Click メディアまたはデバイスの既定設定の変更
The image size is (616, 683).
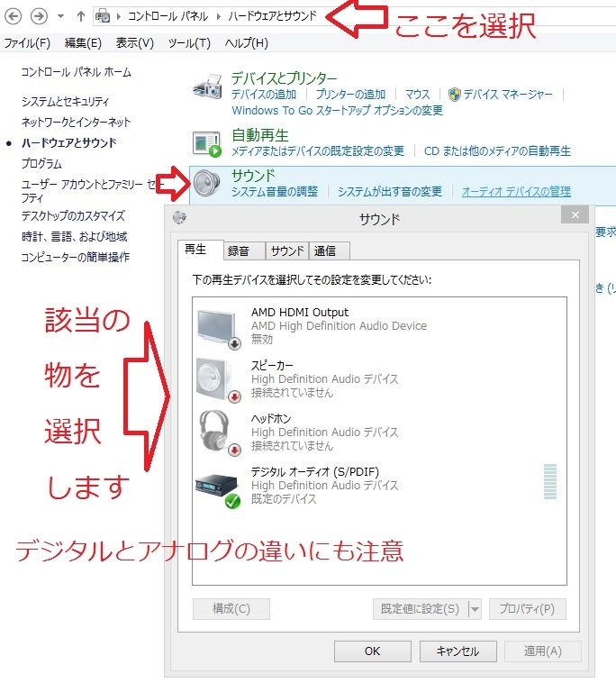click(318, 151)
